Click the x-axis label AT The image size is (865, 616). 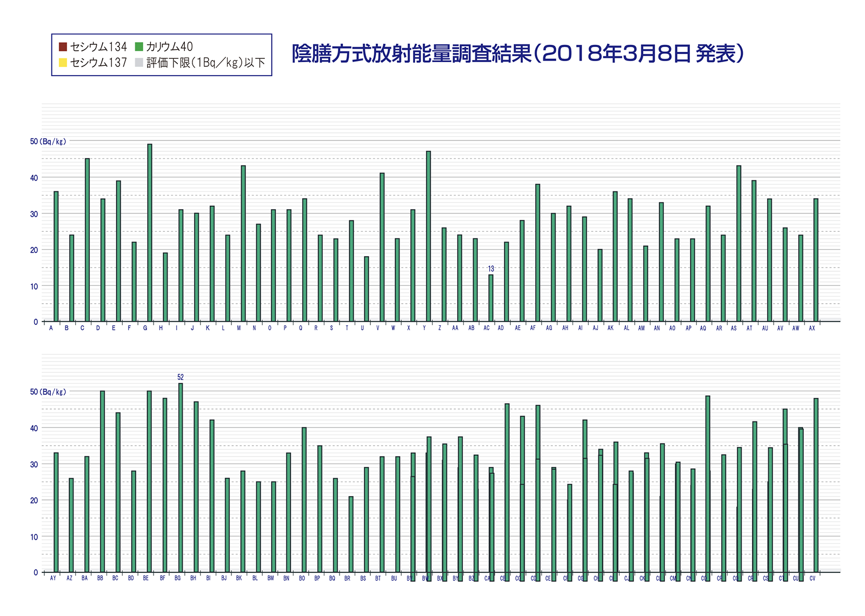coord(749,328)
